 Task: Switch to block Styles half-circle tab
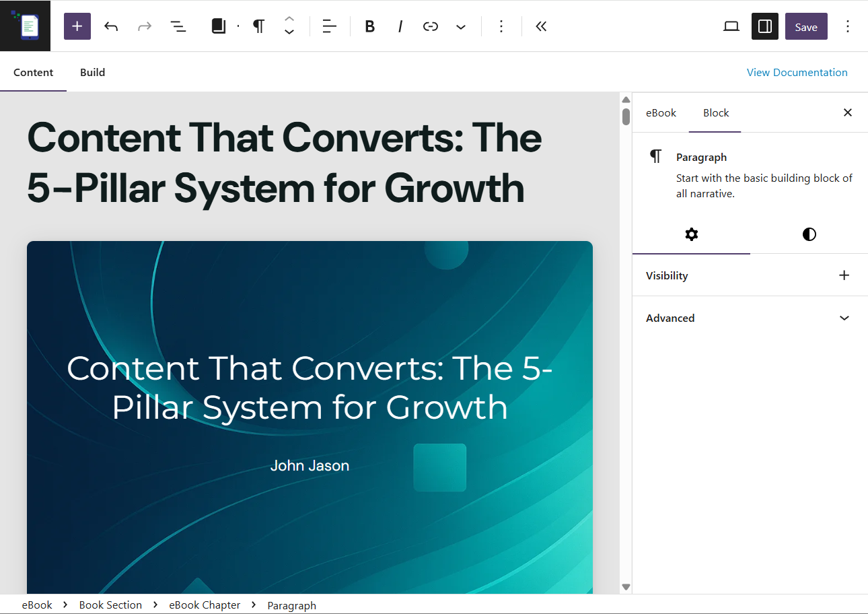(x=809, y=234)
